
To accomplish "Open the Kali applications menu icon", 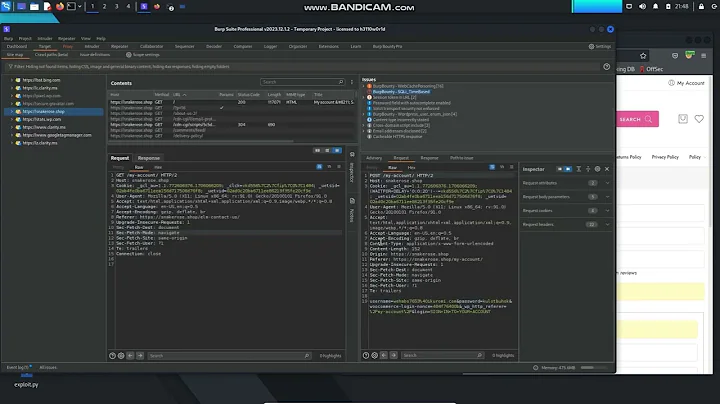I will [x=6, y=6].
